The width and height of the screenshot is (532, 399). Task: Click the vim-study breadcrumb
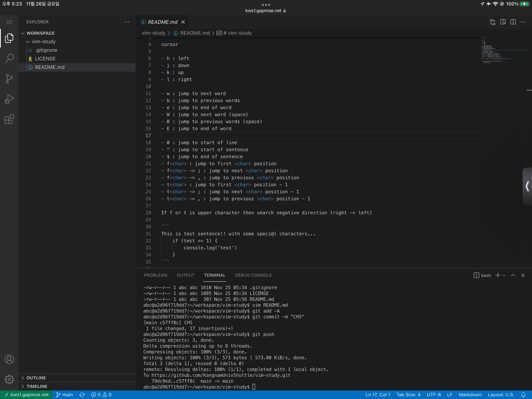pos(153,33)
